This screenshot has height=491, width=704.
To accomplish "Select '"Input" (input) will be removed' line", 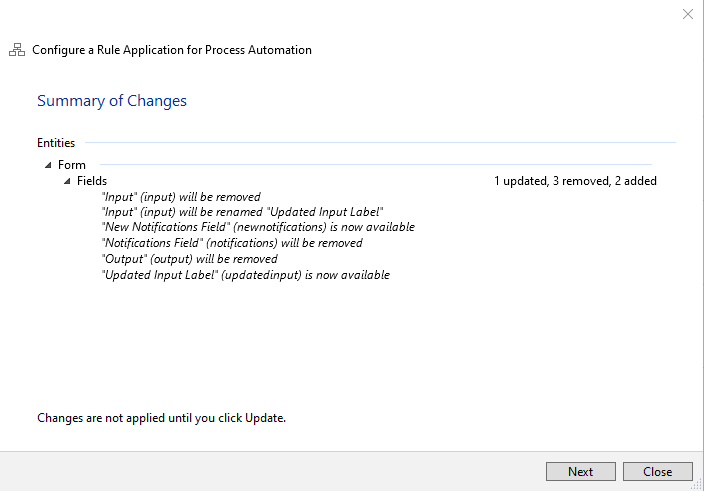I will (x=181, y=197).
